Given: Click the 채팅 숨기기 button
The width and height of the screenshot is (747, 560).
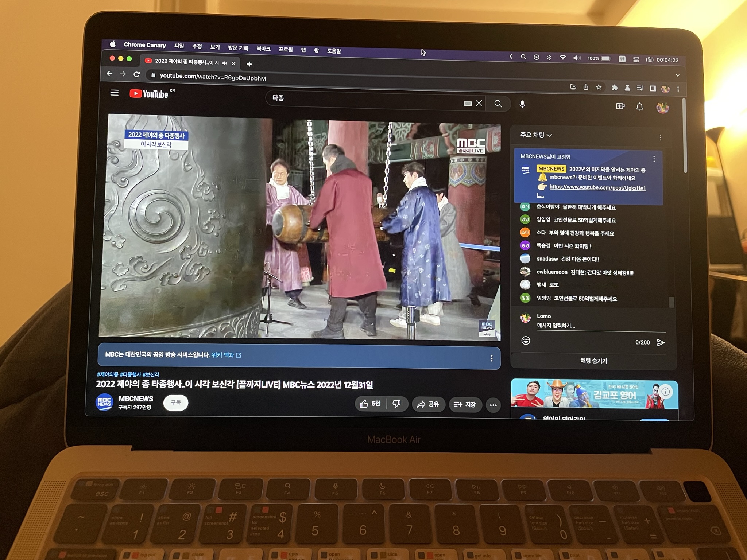Looking at the screenshot, I should click(x=593, y=361).
